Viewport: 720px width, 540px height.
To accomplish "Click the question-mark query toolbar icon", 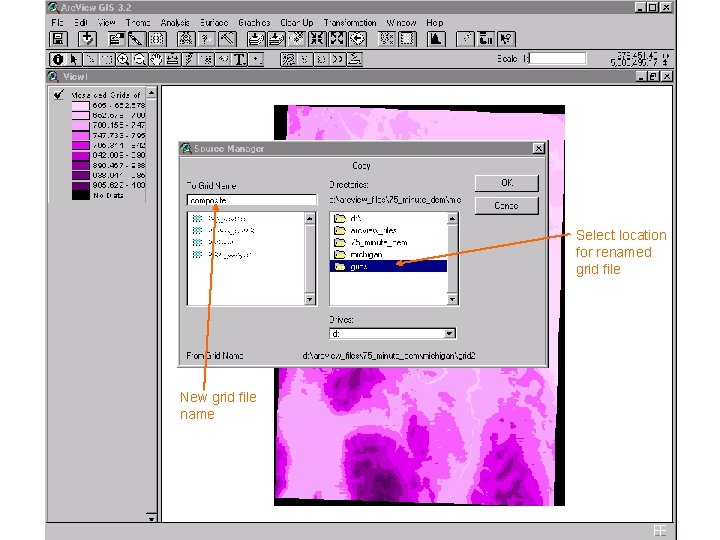I will click(207, 39).
